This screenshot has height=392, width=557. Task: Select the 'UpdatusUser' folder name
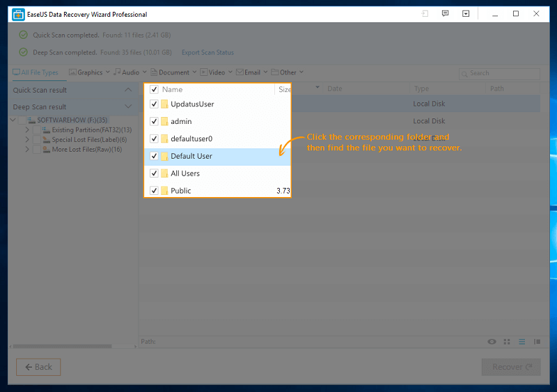[x=192, y=104]
